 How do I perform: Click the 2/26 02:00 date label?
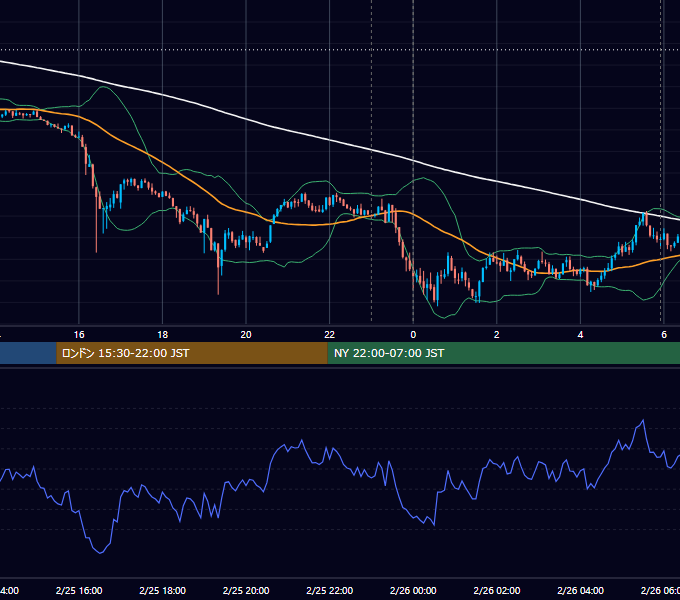click(497, 590)
